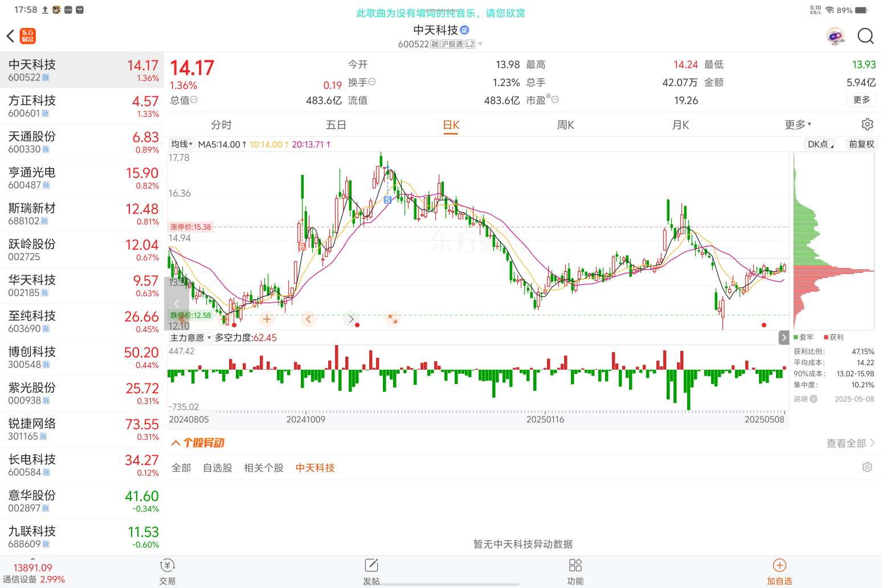Tap the Wi-Fi icon in status bar
This screenshot has width=882, height=588.
[x=830, y=10]
